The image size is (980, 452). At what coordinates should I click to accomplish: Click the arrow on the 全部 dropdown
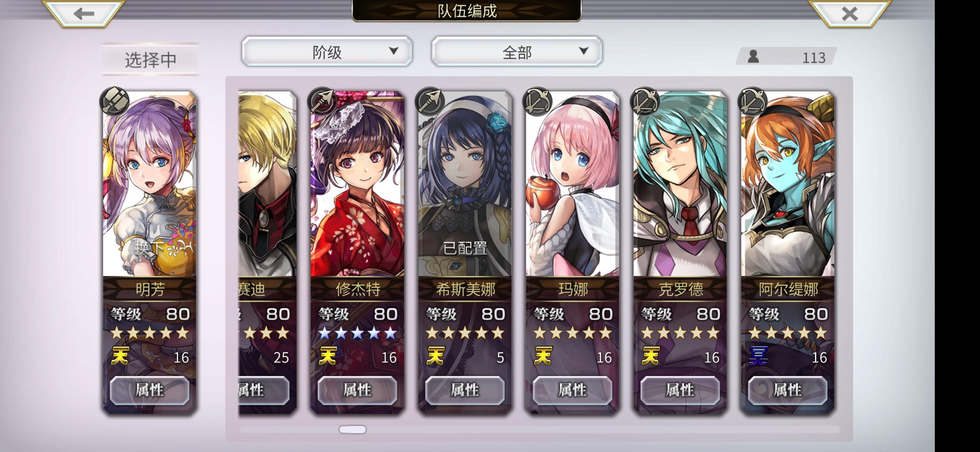pyautogui.click(x=583, y=51)
